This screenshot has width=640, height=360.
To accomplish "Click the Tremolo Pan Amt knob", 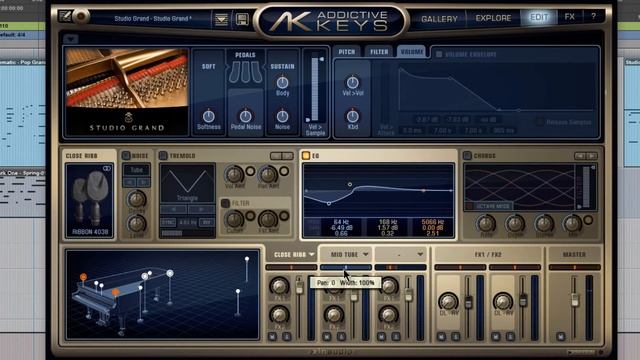I will click(x=268, y=175).
